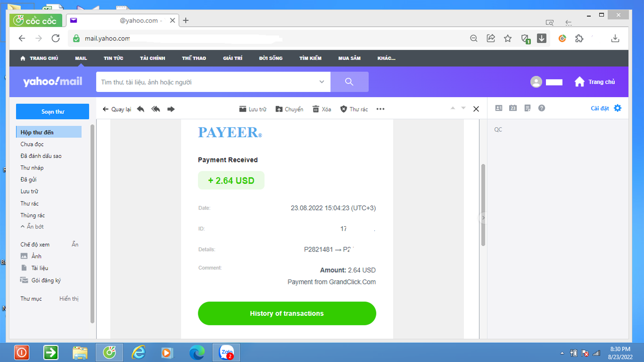Open the extensions puzzle icon
This screenshot has width=644, height=362.
click(579, 38)
